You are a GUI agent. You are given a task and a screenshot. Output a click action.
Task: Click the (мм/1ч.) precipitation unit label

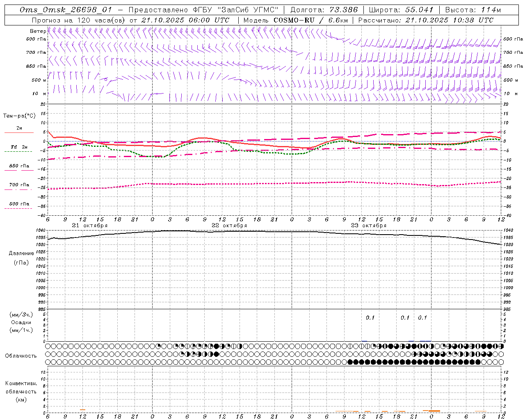tap(21, 330)
